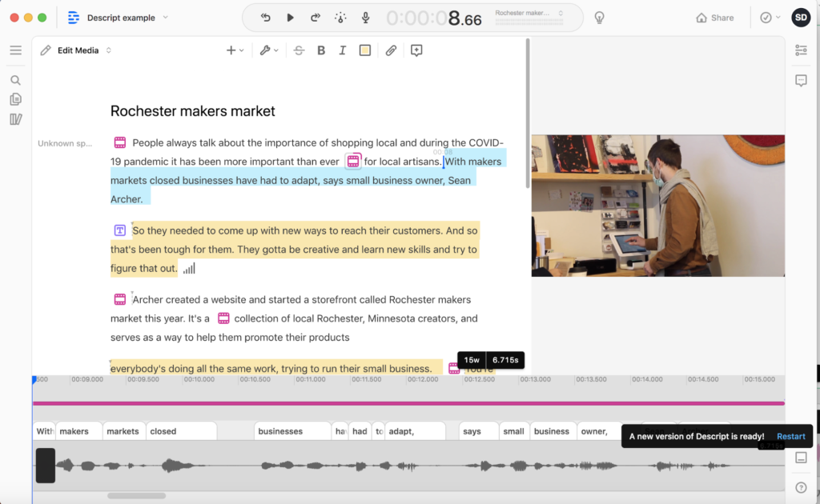Open the properties sliders icon at top right

point(801,50)
